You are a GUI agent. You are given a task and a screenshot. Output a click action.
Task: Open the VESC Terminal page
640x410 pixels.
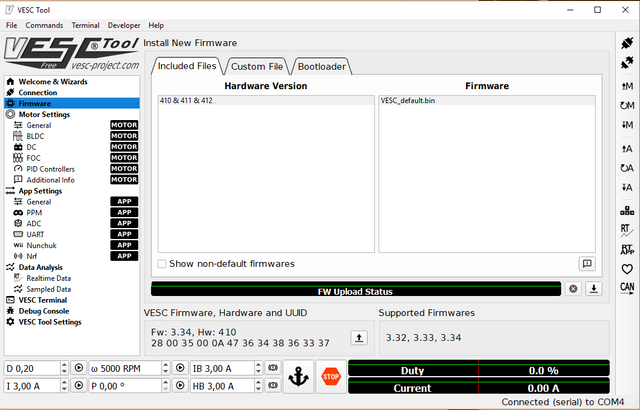point(72,300)
